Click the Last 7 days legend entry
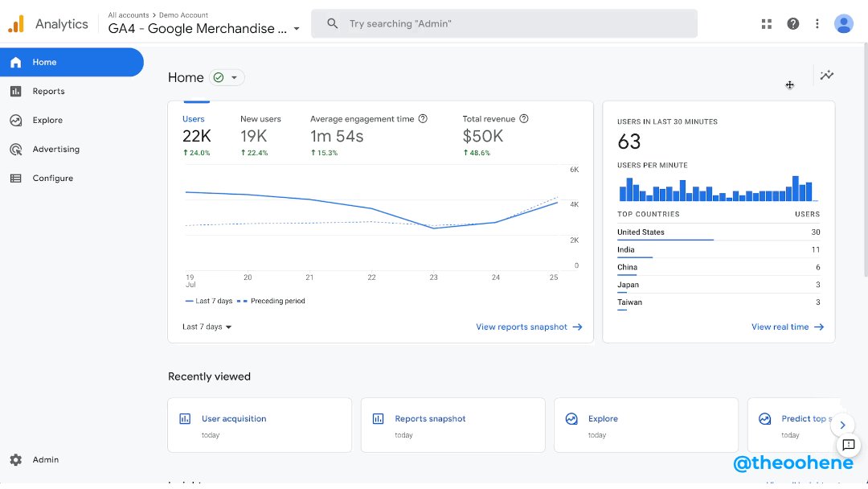 coord(209,302)
